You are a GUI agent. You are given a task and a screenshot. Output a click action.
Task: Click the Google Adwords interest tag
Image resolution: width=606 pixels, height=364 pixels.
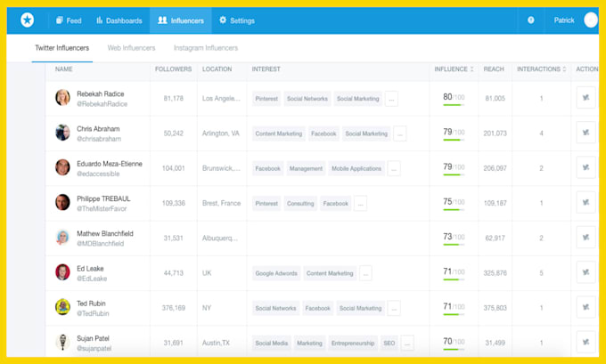tap(276, 273)
